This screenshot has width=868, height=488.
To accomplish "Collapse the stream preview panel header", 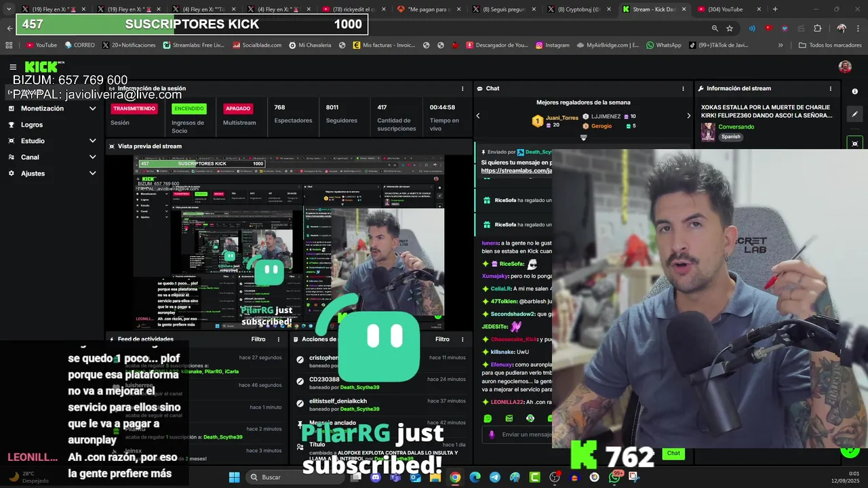I will click(288, 146).
